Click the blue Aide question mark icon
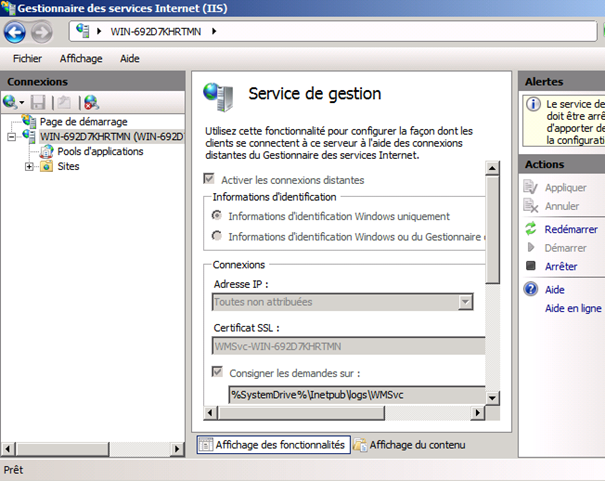 click(531, 290)
